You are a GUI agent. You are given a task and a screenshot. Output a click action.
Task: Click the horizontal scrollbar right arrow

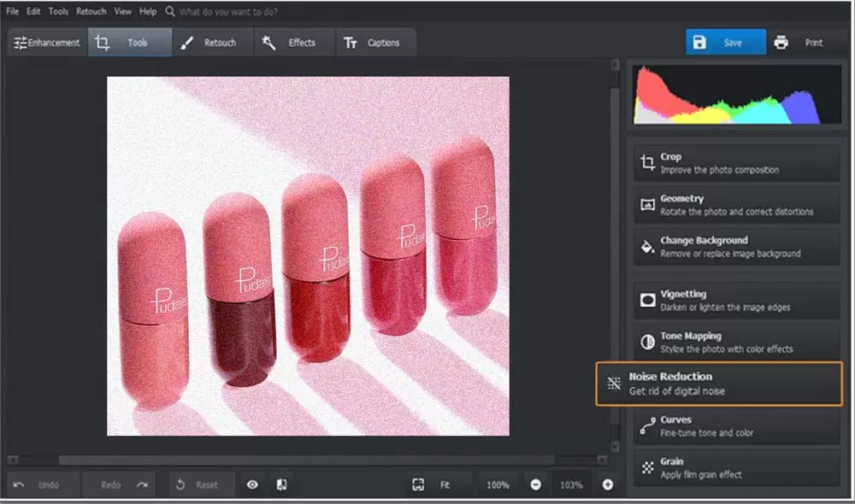[x=602, y=460]
